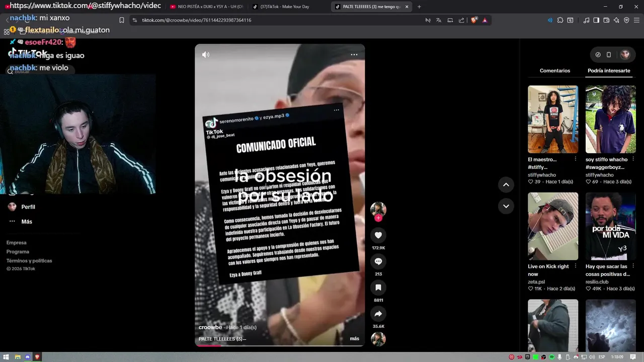Click share page icon in address bar

(x=461, y=20)
